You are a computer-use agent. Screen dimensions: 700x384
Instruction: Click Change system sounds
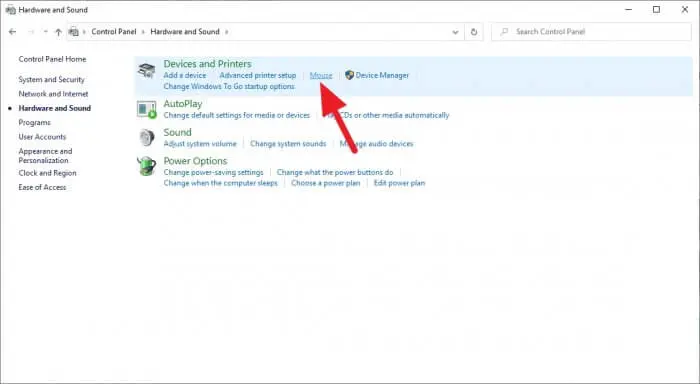(x=288, y=144)
